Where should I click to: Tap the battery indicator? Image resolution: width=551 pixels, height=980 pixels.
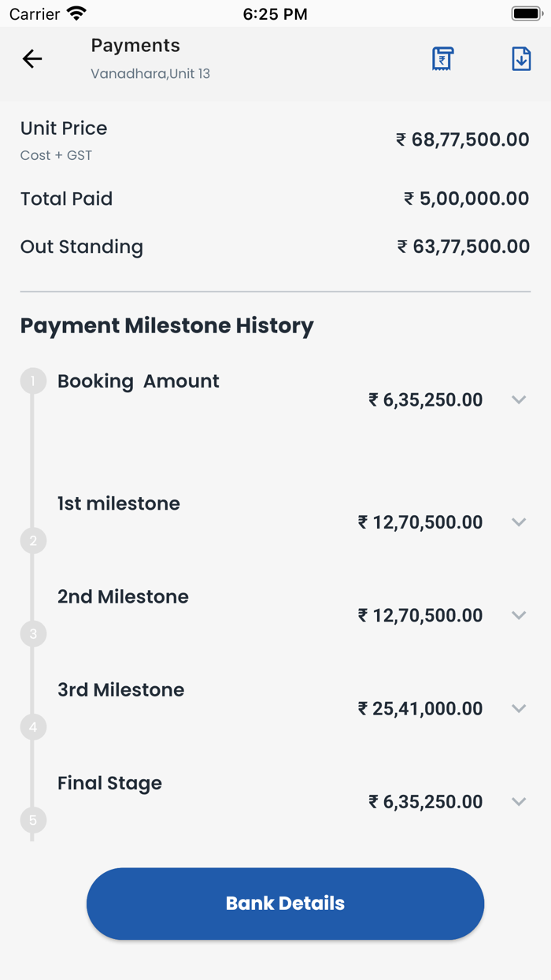526,13
